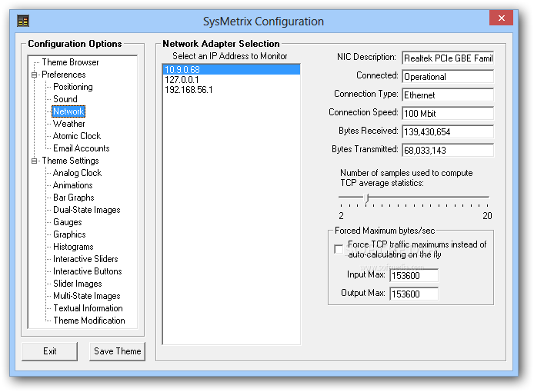Open Gauges theme settings
Screen dimensions: 534x392
[x=68, y=222]
